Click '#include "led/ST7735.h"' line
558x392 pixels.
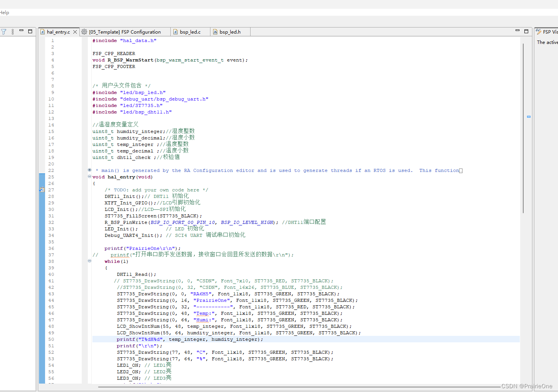[128, 105]
